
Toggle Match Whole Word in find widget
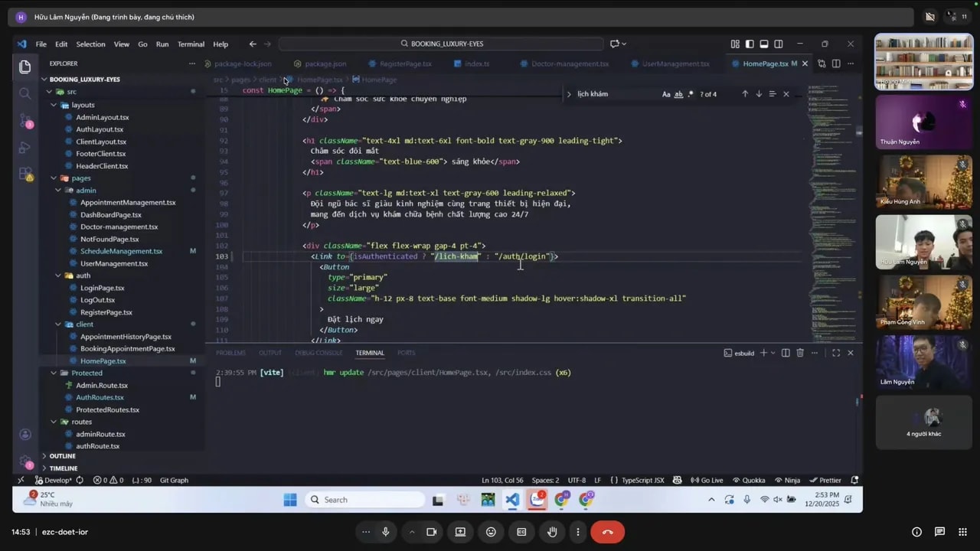click(679, 93)
